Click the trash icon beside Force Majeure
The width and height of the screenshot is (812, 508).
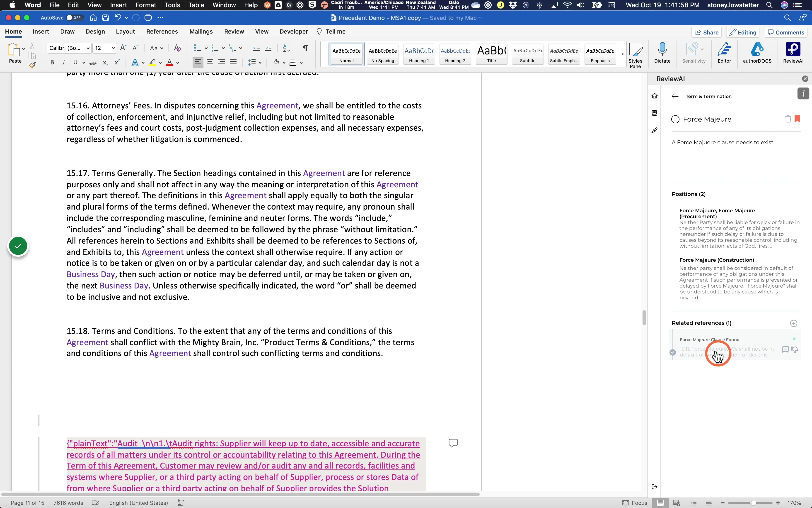coord(788,119)
